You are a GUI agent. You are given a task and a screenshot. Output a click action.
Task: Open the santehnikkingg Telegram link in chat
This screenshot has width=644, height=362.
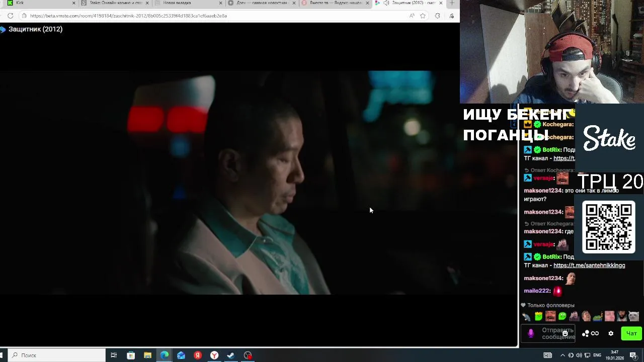pyautogui.click(x=589, y=265)
